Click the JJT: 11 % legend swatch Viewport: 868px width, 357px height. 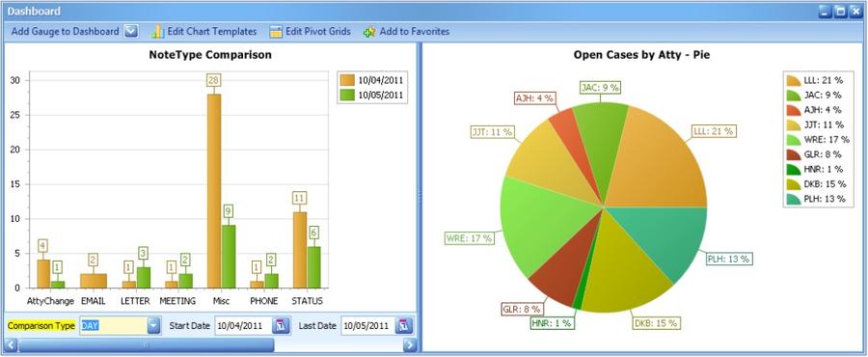(x=794, y=124)
